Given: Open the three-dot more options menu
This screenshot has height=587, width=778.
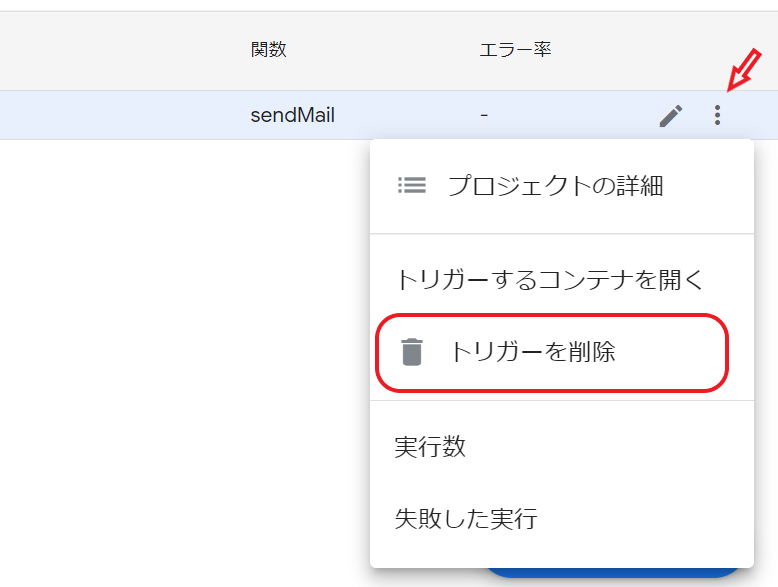Looking at the screenshot, I should [x=717, y=115].
